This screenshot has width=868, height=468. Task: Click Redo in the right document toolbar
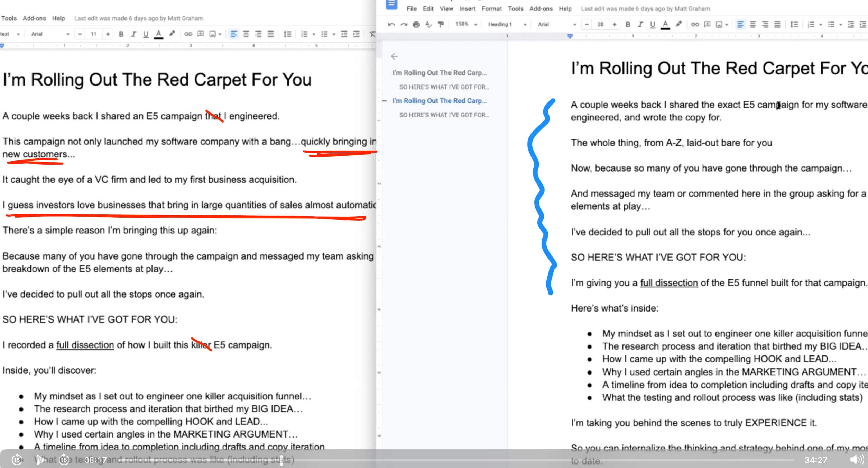pyautogui.click(x=404, y=24)
